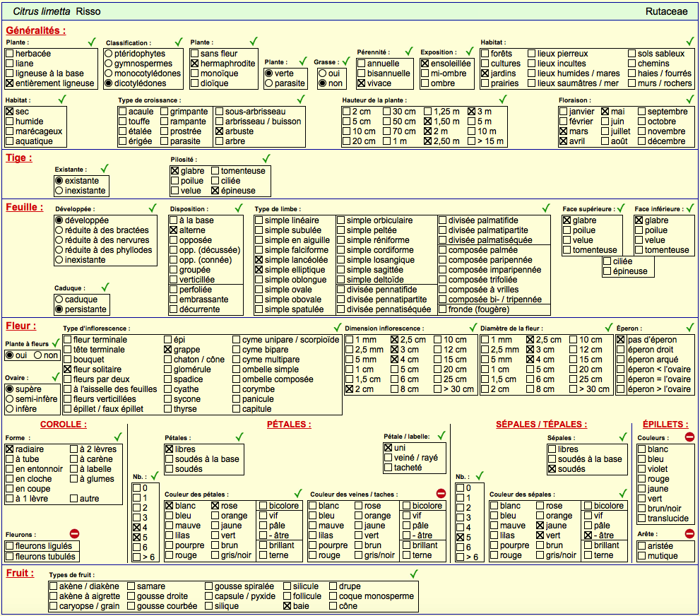This screenshot has width=700, height=616.
Task: Click the ÉPILLETS heading link
Action: point(665,425)
